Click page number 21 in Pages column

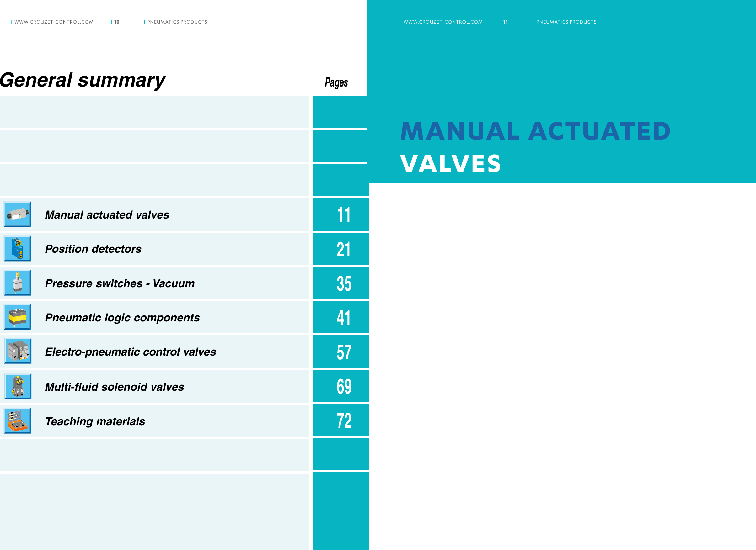tap(344, 249)
